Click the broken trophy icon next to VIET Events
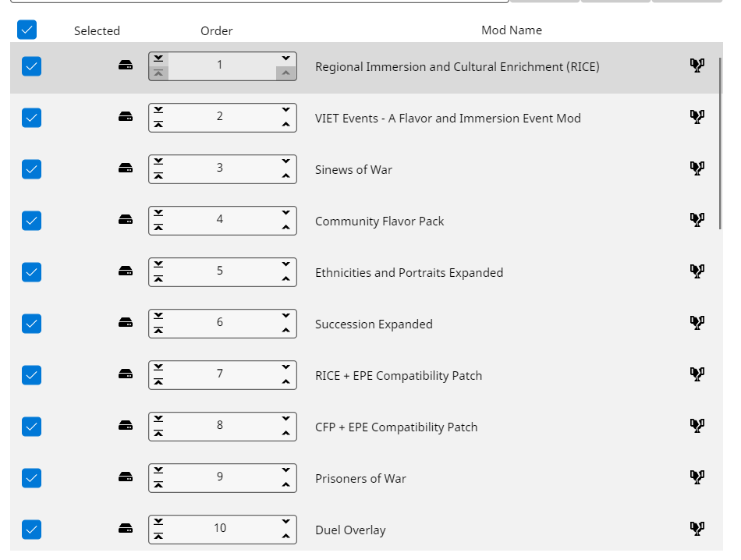This screenshot has height=560, width=741. click(x=697, y=116)
